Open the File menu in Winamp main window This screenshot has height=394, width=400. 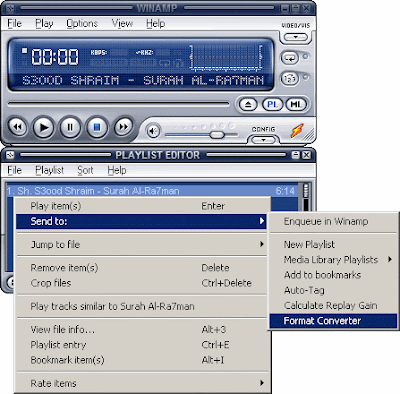(x=14, y=23)
